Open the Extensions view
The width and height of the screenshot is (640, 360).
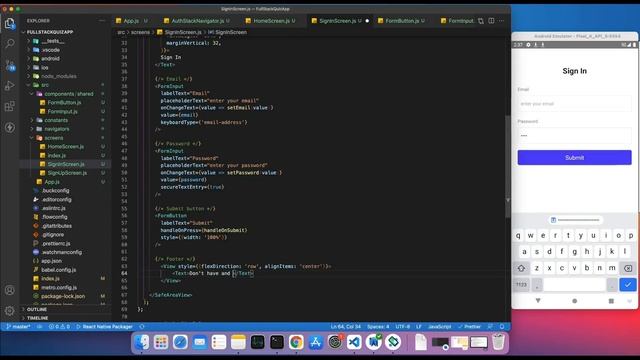click(x=9, y=107)
